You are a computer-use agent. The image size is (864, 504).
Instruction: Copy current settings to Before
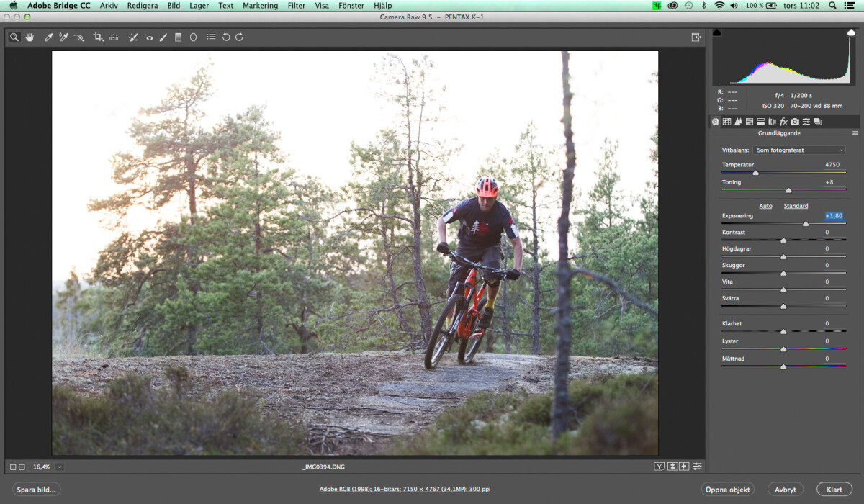[684, 467]
